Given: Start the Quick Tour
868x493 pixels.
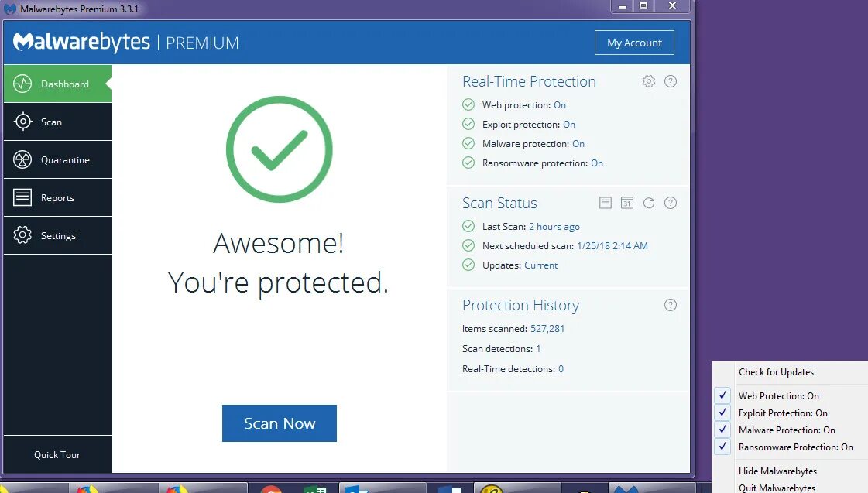Looking at the screenshot, I should click(x=57, y=455).
